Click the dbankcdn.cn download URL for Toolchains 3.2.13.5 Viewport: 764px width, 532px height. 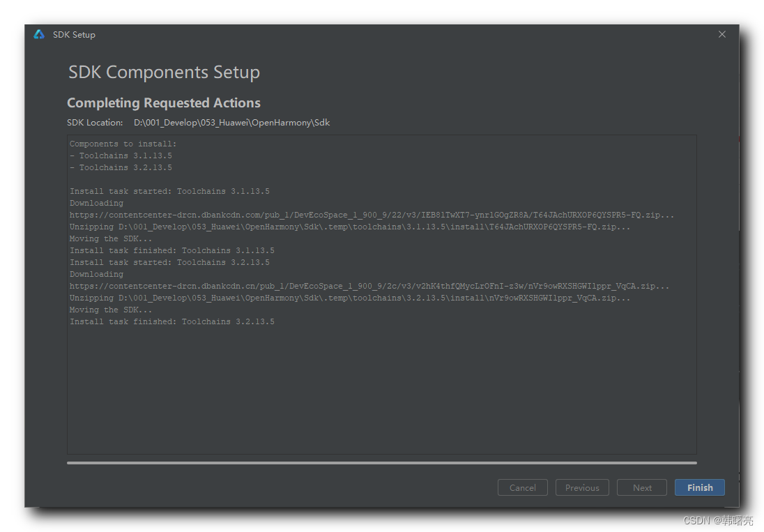(369, 287)
